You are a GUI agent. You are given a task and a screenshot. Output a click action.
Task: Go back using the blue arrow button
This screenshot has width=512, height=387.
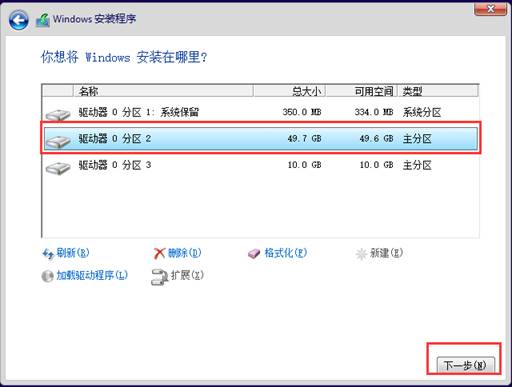18,20
